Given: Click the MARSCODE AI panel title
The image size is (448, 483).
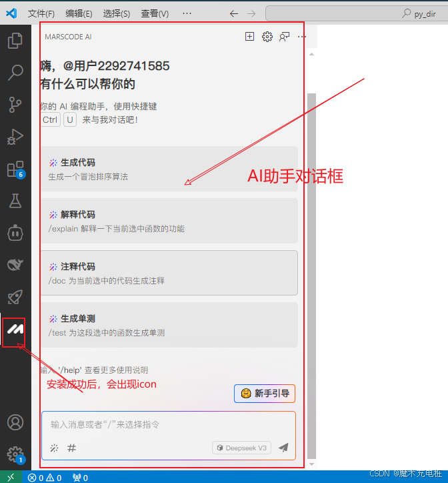Looking at the screenshot, I should pos(68,37).
